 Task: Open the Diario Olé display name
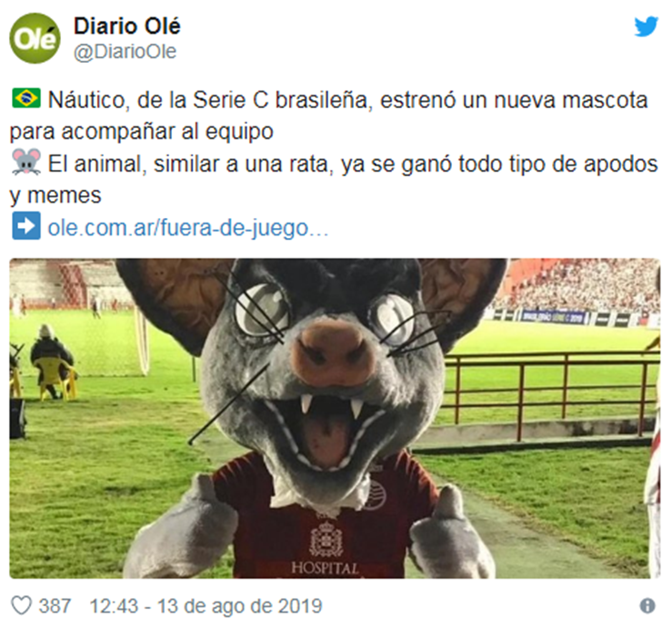tap(127, 26)
